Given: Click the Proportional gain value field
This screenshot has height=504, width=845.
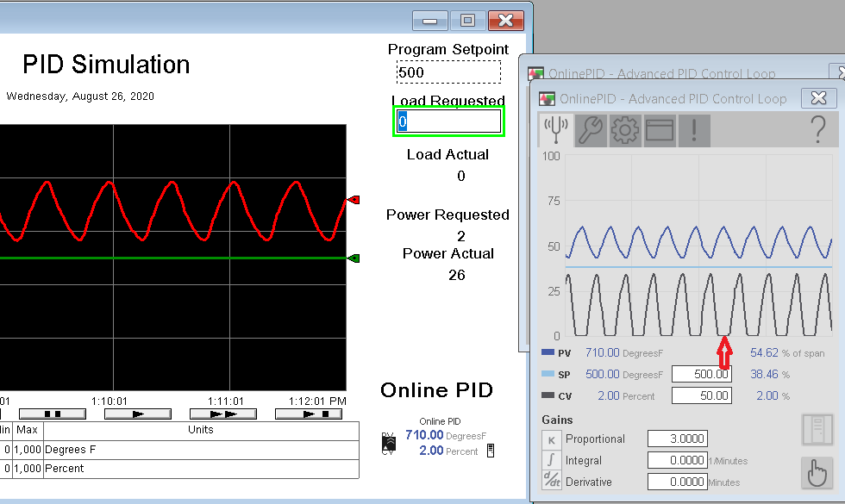Looking at the screenshot, I should (x=678, y=439).
